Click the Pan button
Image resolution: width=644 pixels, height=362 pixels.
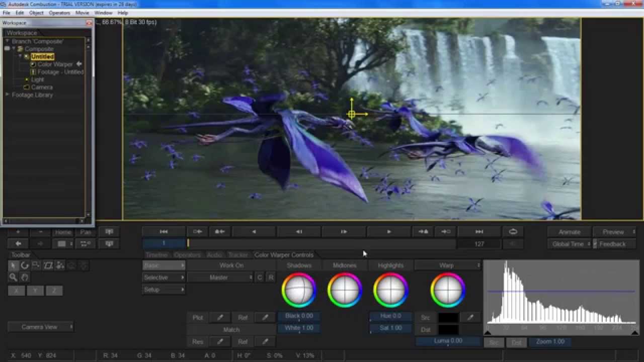click(86, 232)
